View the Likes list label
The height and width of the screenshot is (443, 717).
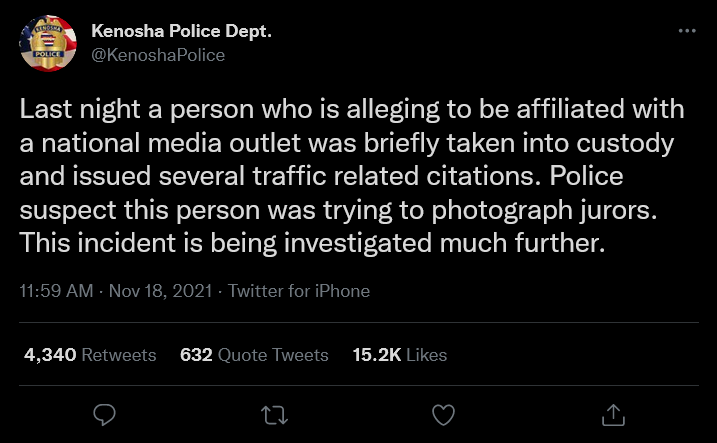426,355
